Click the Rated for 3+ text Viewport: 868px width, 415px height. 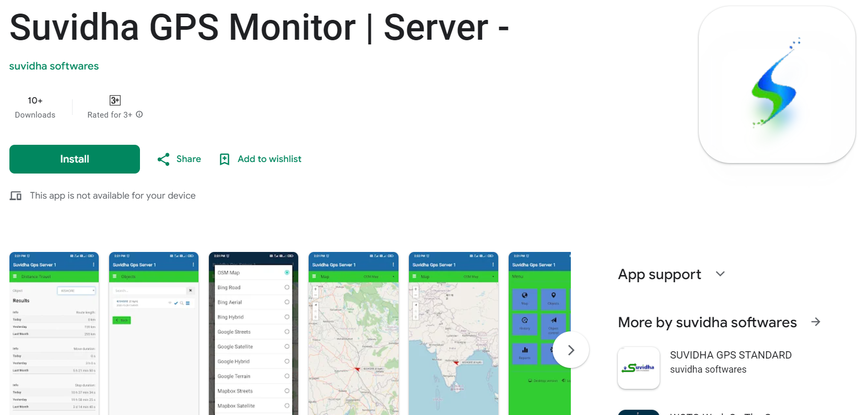(110, 115)
